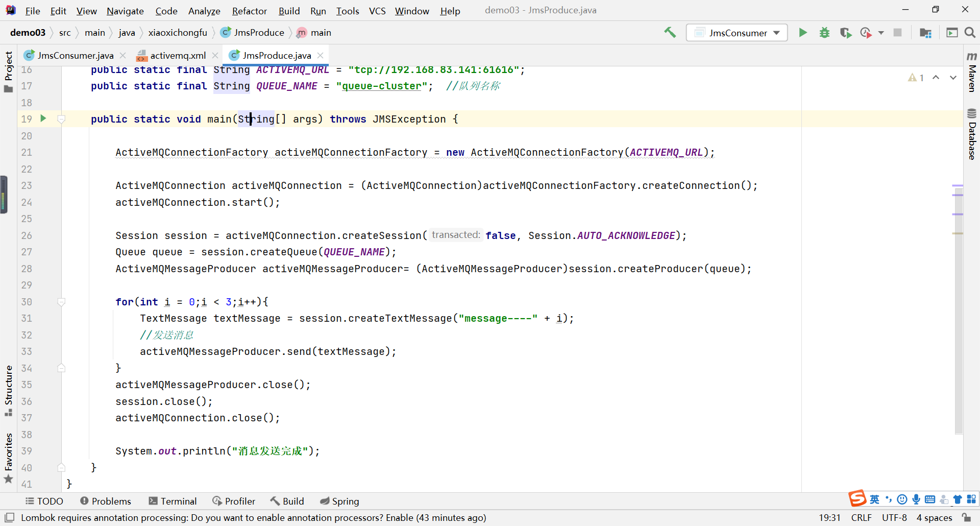Open the Refactor menu
The width and height of the screenshot is (980, 526).
[249, 11]
